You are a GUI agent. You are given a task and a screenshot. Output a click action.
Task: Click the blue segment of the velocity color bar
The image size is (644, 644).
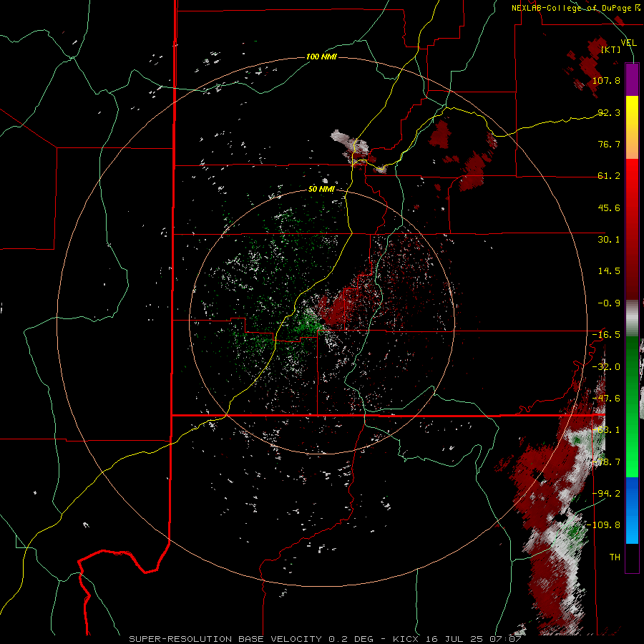pyautogui.click(x=632, y=510)
